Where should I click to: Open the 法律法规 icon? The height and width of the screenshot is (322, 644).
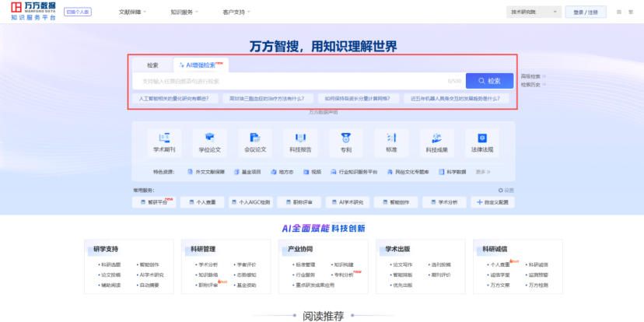pyautogui.click(x=481, y=138)
